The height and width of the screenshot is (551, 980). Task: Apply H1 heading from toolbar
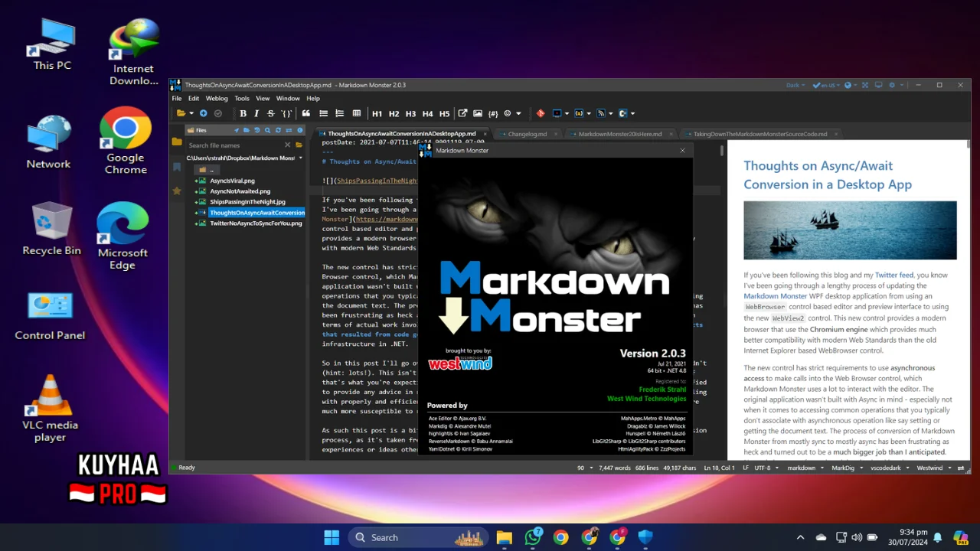(x=377, y=113)
